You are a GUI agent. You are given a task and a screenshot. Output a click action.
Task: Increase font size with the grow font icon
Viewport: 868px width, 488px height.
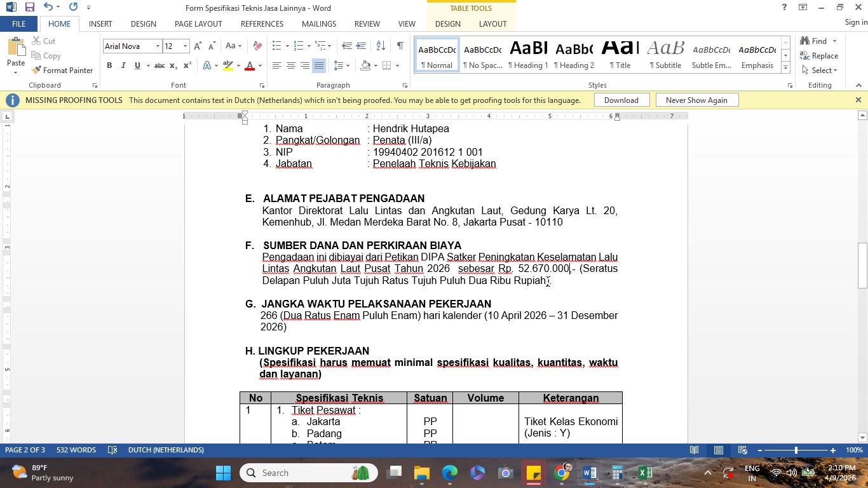pos(198,46)
